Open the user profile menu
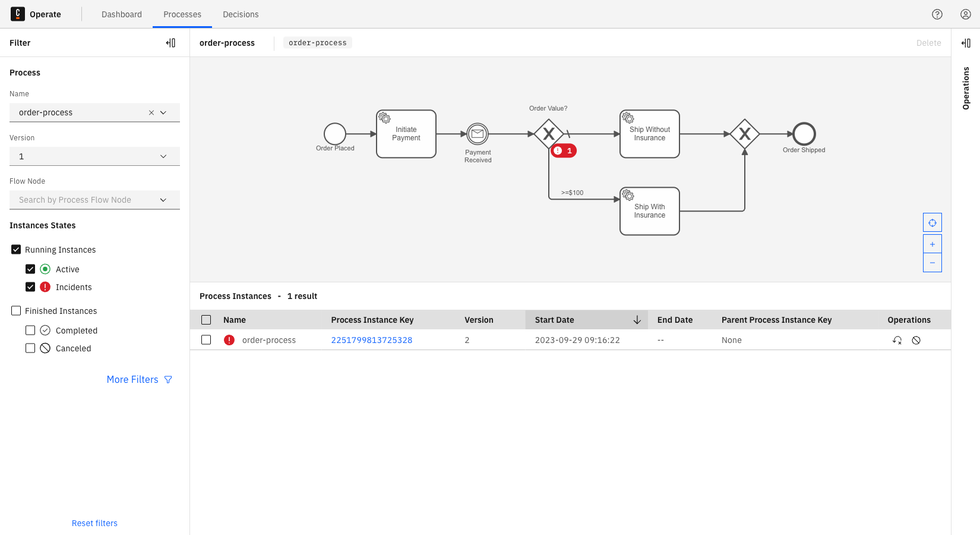Image resolution: width=980 pixels, height=535 pixels. click(x=965, y=14)
